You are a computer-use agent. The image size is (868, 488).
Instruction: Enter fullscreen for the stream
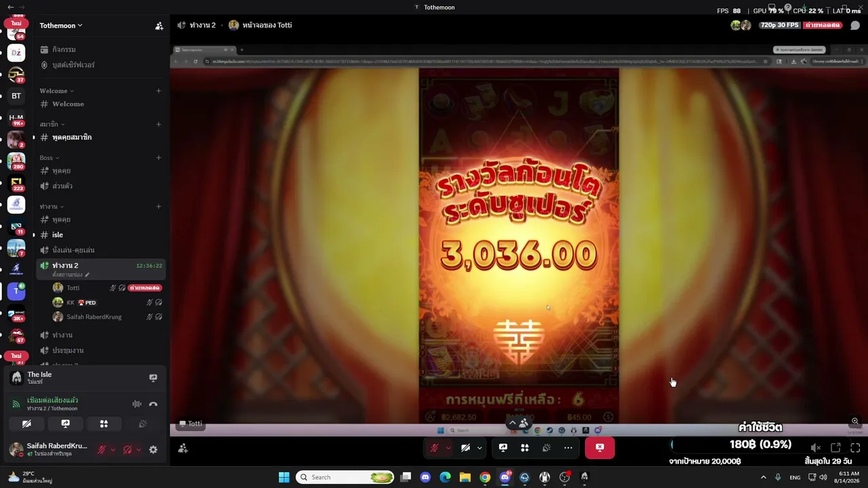[x=855, y=447]
